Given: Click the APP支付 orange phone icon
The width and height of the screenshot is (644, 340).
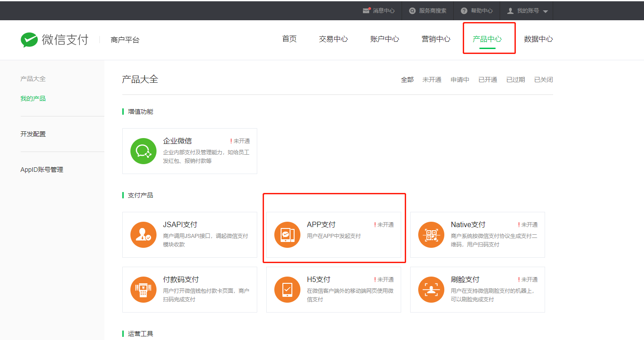Looking at the screenshot, I should click(287, 235).
